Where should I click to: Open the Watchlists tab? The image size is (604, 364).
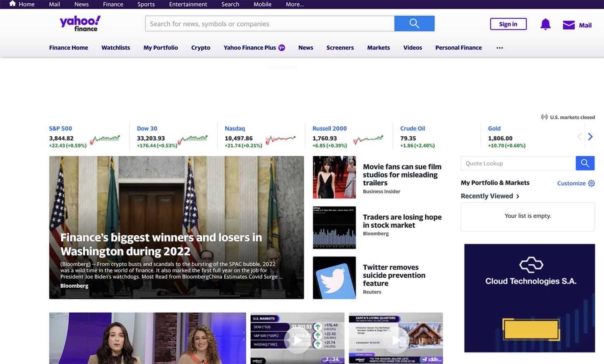116,48
